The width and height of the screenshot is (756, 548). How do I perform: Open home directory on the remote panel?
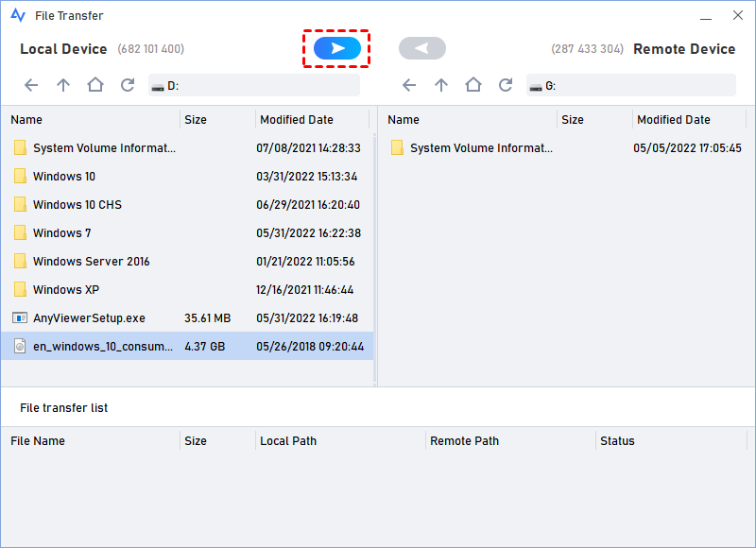(x=472, y=84)
